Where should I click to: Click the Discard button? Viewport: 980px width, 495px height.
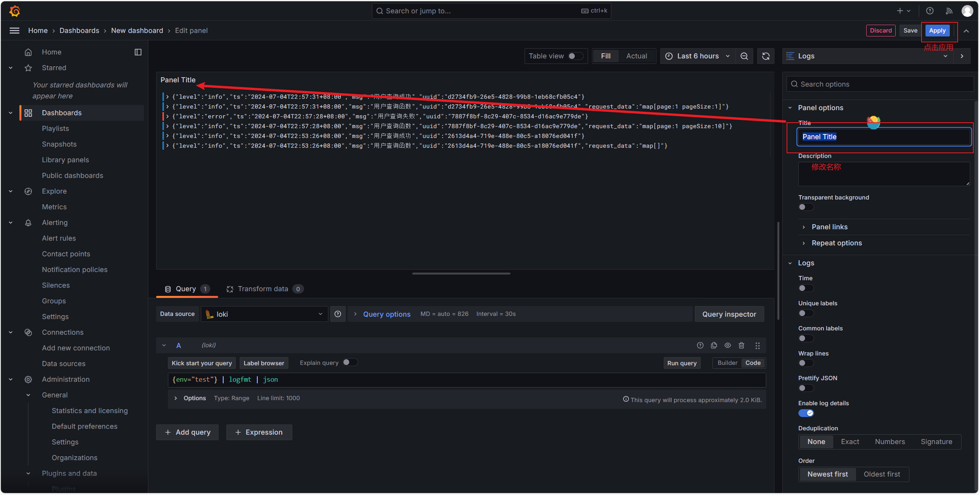pos(881,31)
